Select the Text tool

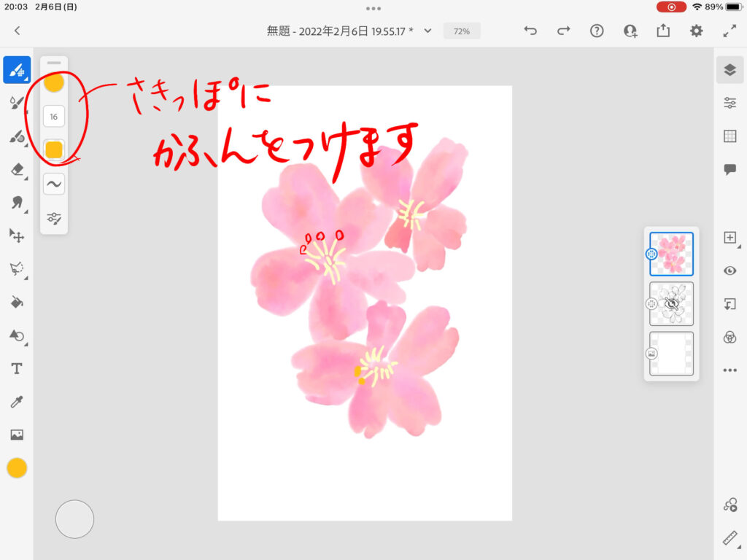click(17, 368)
